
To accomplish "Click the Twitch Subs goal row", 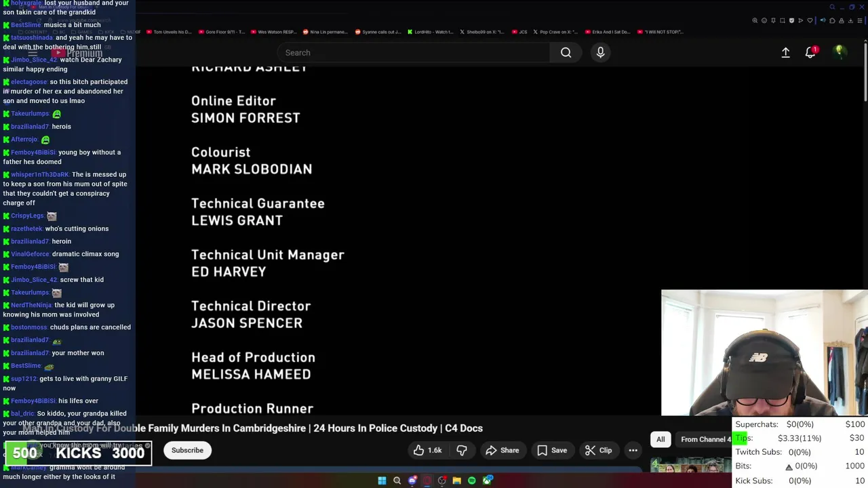I will pyautogui.click(x=800, y=452).
